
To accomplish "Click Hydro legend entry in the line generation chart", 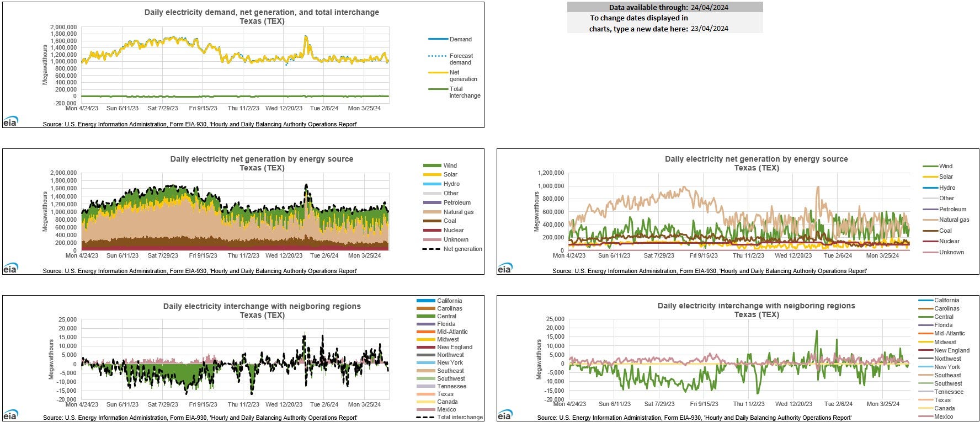I will (x=939, y=188).
